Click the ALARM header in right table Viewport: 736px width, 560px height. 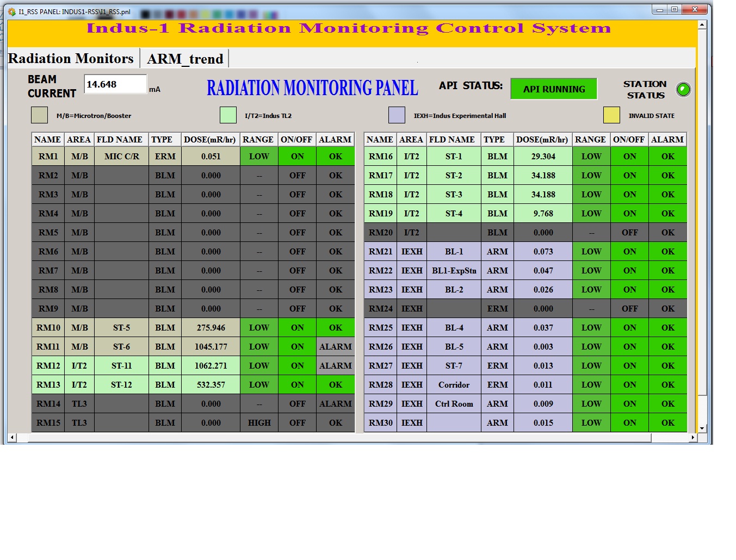pos(667,139)
